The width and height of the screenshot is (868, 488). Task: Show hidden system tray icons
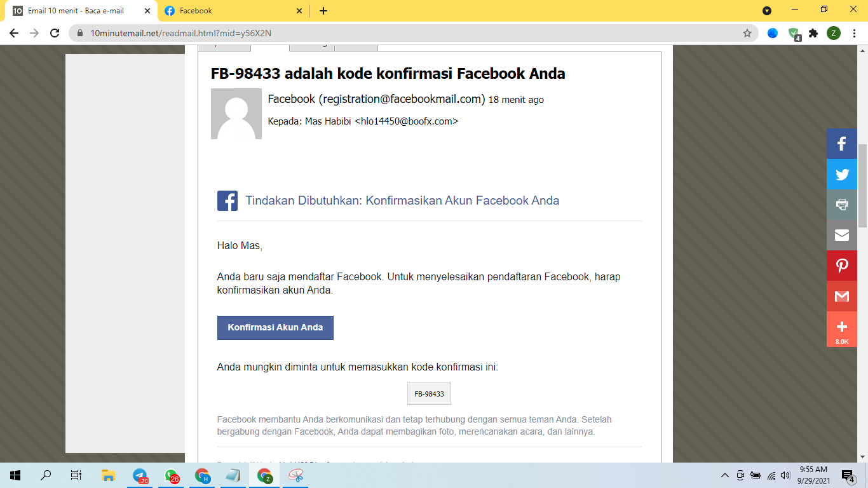point(724,475)
